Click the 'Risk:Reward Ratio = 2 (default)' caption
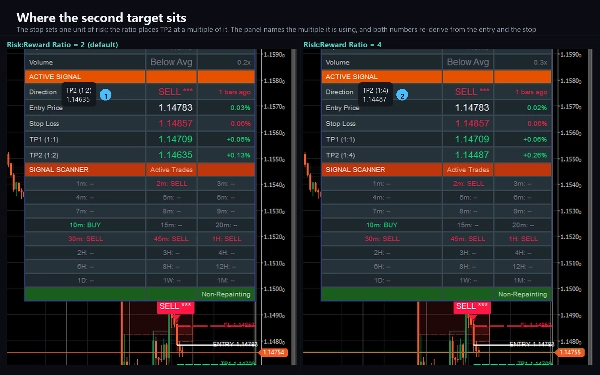This screenshot has width=600, height=375. [62, 44]
